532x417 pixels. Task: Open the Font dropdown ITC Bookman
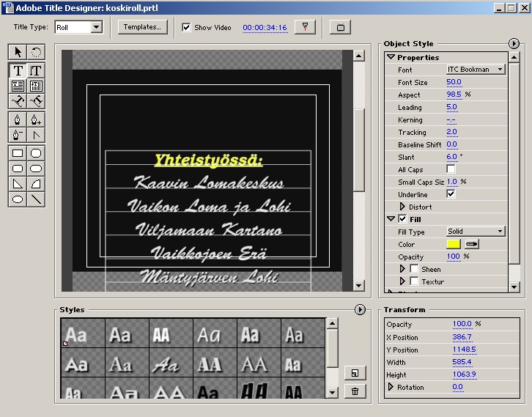point(476,69)
